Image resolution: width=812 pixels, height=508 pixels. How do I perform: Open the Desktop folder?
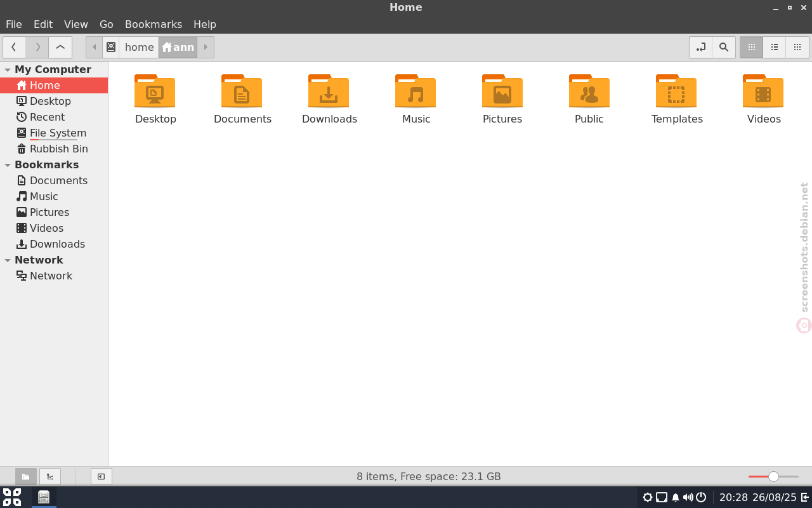[x=155, y=99]
